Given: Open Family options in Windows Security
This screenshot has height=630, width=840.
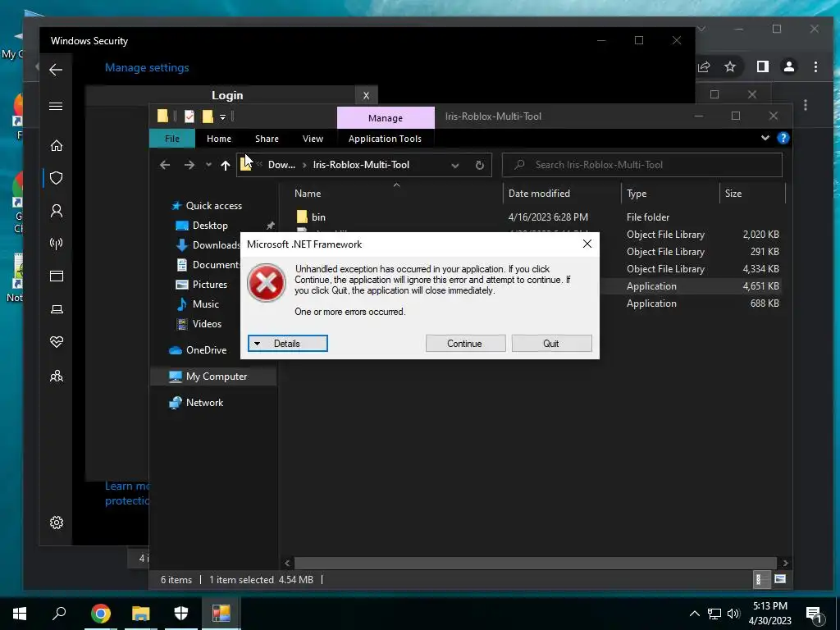Looking at the screenshot, I should [57, 376].
